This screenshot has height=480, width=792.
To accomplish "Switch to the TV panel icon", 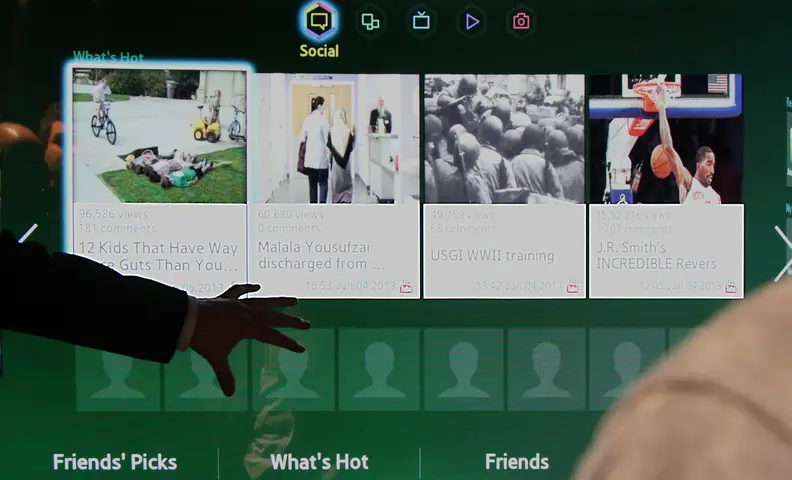I will [421, 21].
